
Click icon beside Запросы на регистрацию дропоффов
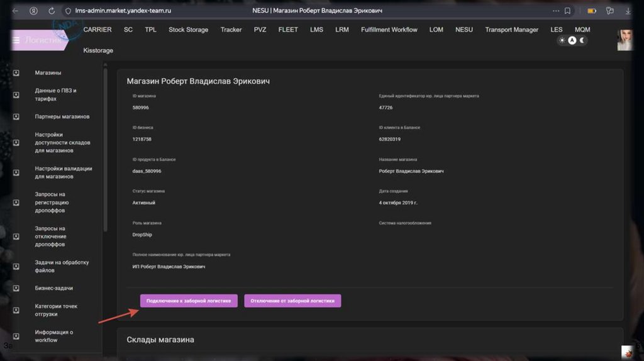(x=16, y=203)
